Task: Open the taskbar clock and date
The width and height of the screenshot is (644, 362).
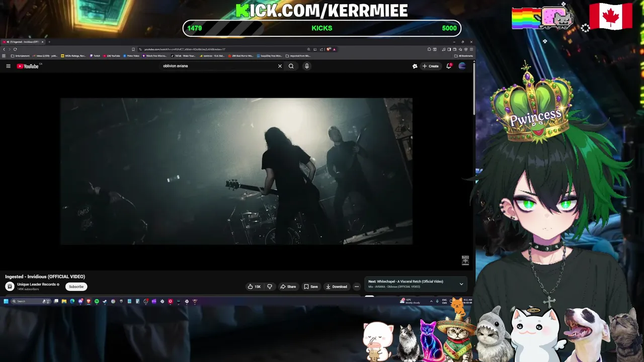Action: pos(467,301)
